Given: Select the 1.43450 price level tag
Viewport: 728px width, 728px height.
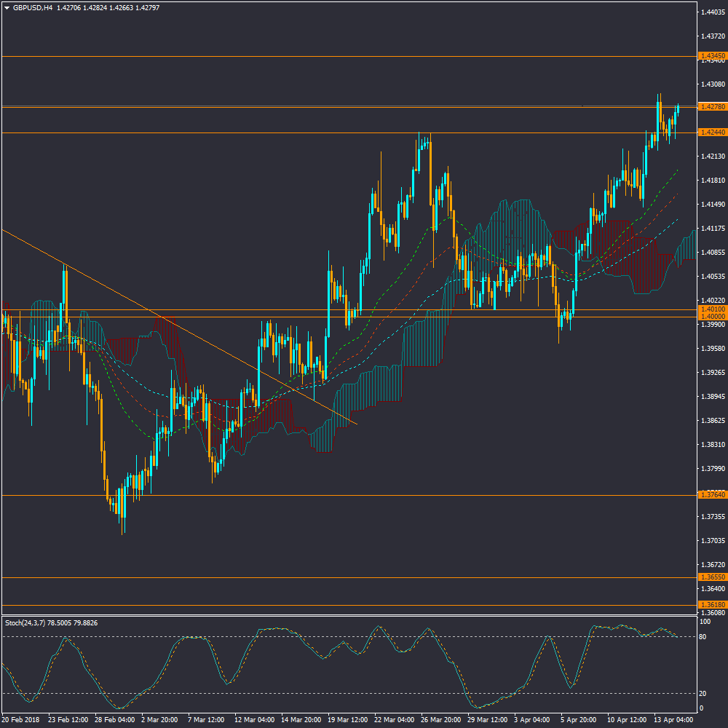Looking at the screenshot, I should pyautogui.click(x=711, y=56).
